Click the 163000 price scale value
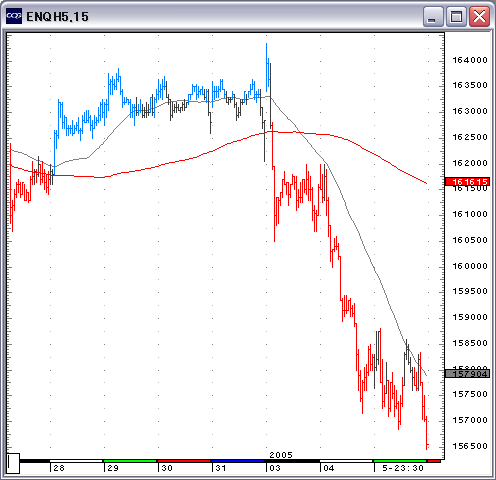This screenshot has width=496, height=480. pyautogui.click(x=470, y=111)
